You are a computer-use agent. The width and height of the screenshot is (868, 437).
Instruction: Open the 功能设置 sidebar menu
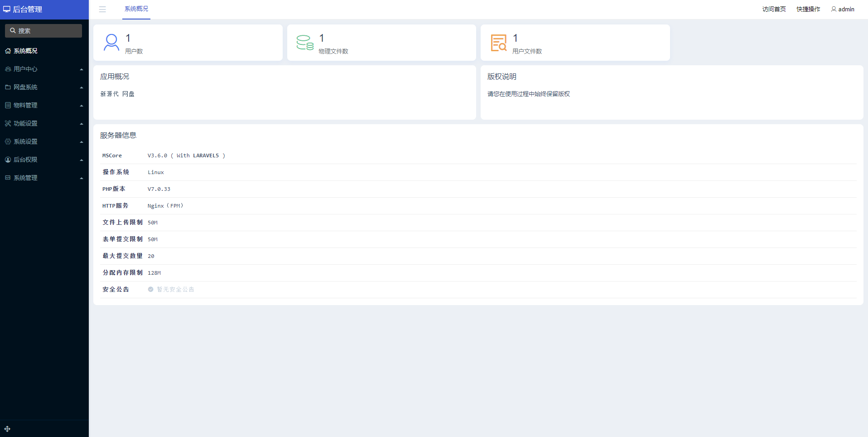tap(44, 123)
